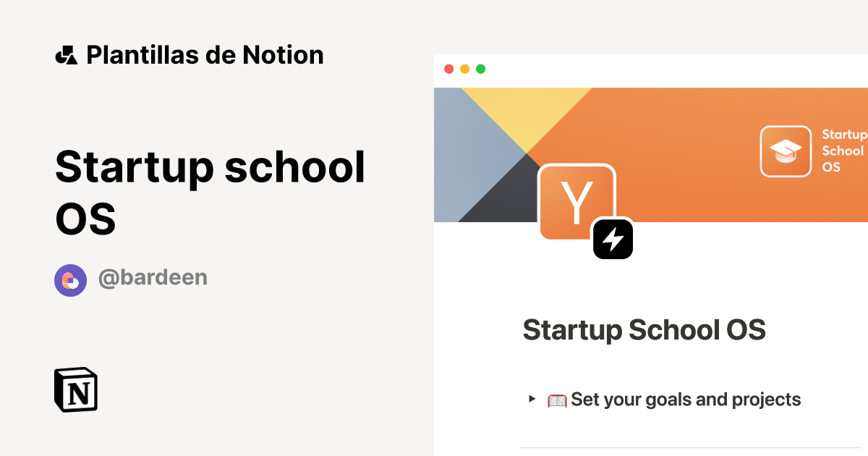The height and width of the screenshot is (456, 868).
Task: Toggle the yellow browser window light
Action: pos(464,69)
